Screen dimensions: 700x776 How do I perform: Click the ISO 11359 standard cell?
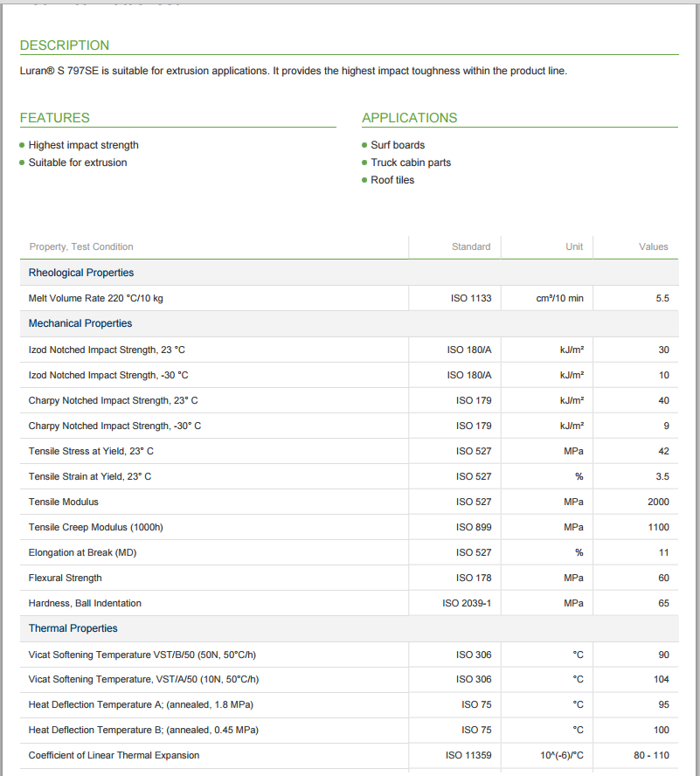click(x=468, y=755)
